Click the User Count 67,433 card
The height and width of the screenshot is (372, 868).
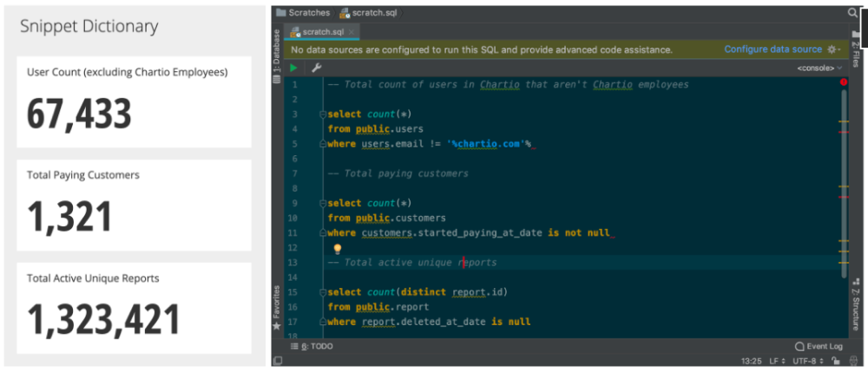click(134, 101)
